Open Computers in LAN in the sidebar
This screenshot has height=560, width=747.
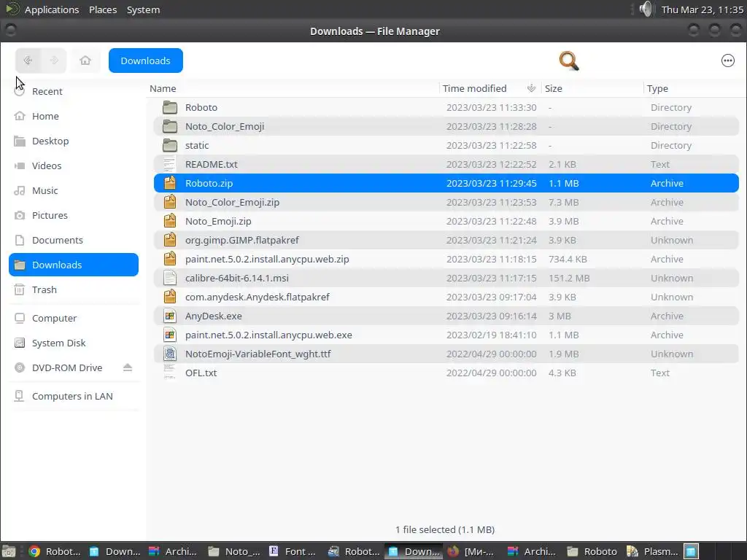(74, 396)
